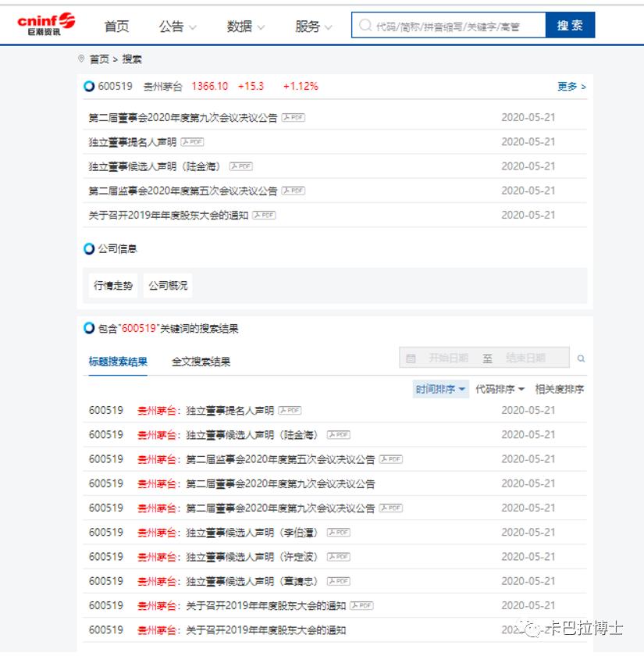Click the 更多 link for 贵州茅台
644x656 pixels.
pyautogui.click(x=568, y=87)
